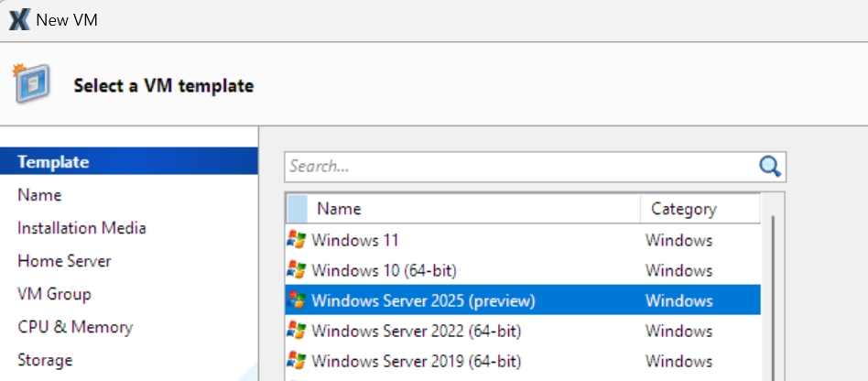Click the Windows Server 2025 (preview) icon
The height and width of the screenshot is (381, 868).
297,300
